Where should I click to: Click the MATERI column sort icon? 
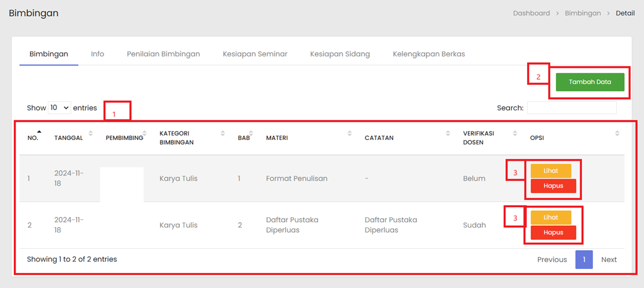[x=349, y=134]
